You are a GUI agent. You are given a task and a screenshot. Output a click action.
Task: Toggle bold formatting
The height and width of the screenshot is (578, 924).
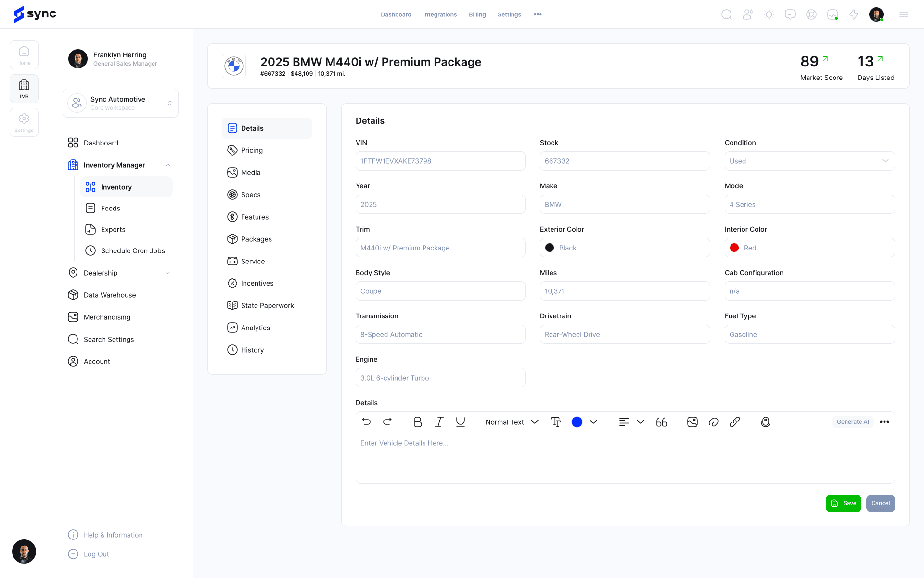(418, 422)
